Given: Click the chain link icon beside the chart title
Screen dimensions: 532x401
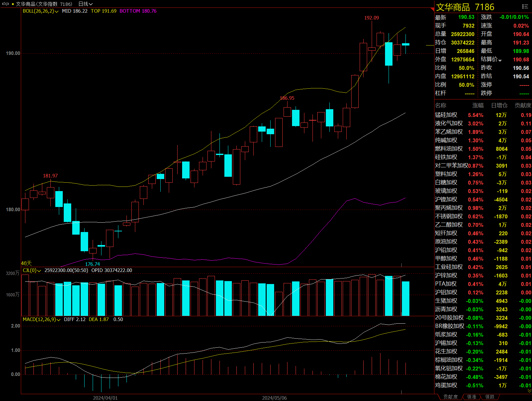Looking at the screenshot, I should (x=6, y=4).
